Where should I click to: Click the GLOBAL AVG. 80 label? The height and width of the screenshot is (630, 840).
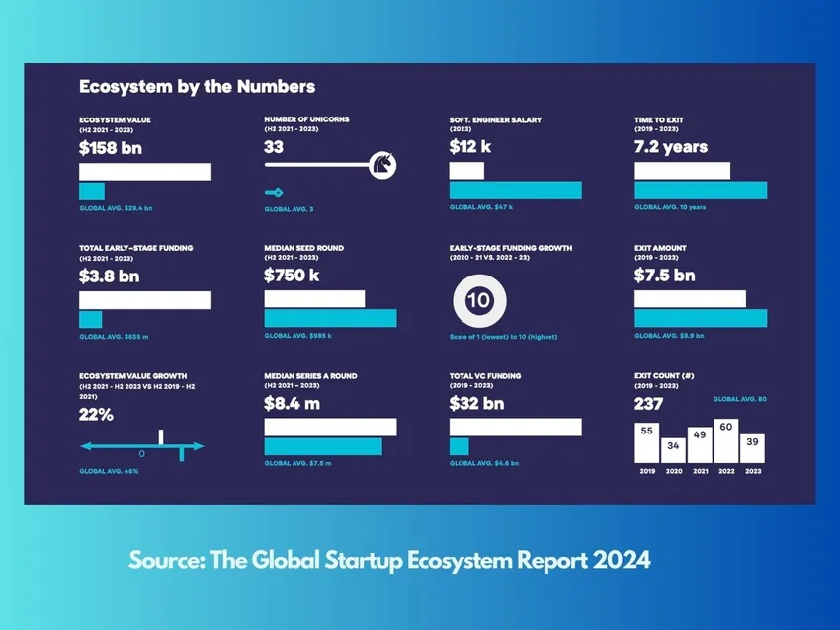[x=741, y=397]
